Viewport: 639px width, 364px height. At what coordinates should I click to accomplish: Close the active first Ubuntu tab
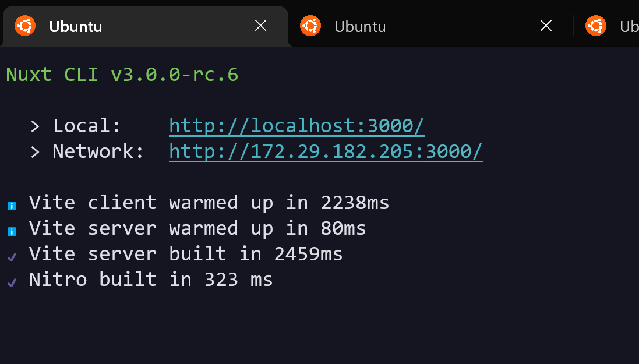point(260,26)
